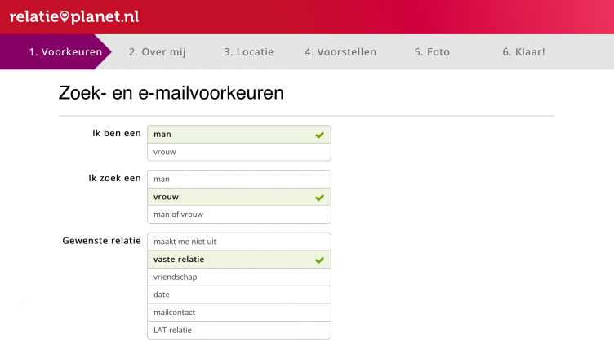Click the checkmark beside vaste relatie
The width and height of the screenshot is (614, 364).
[319, 260]
